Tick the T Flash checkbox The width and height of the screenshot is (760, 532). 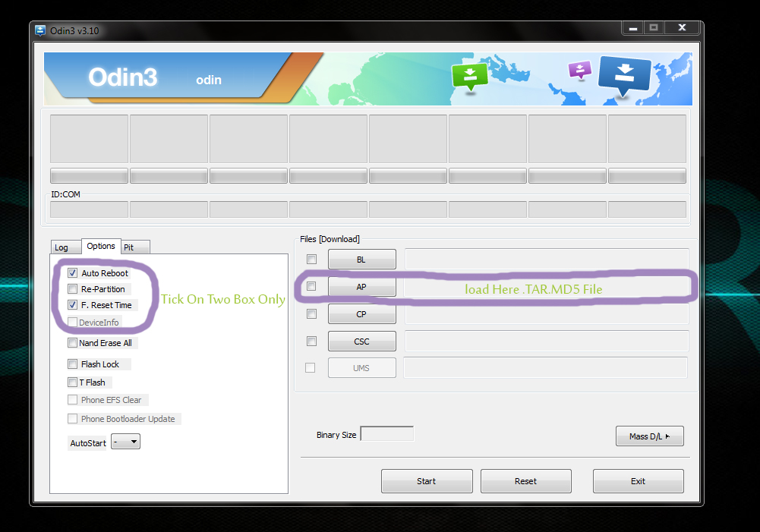click(x=73, y=382)
